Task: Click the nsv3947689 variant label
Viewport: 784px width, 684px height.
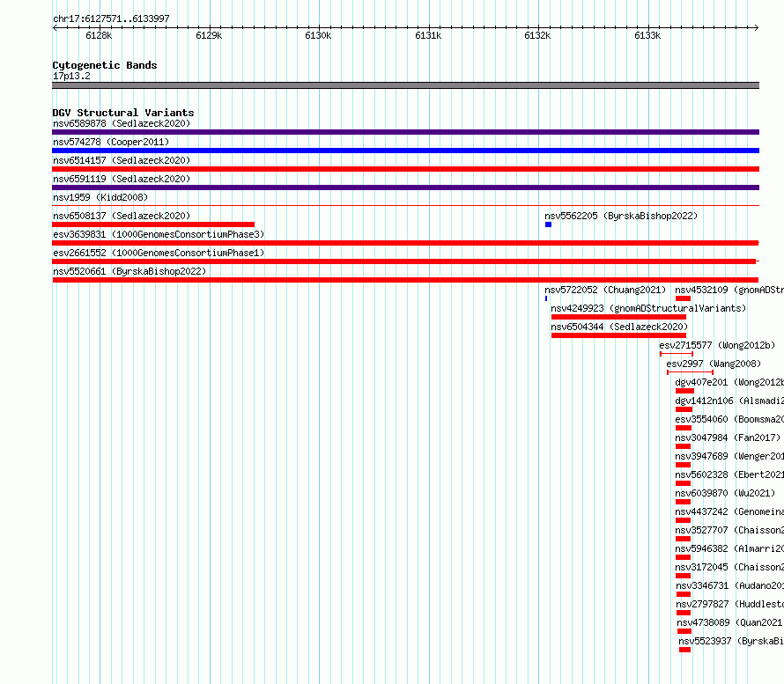Action: click(x=729, y=456)
